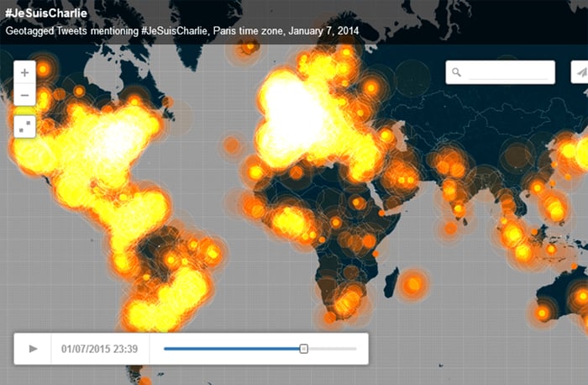Zoom out with the minus button

pyautogui.click(x=24, y=95)
